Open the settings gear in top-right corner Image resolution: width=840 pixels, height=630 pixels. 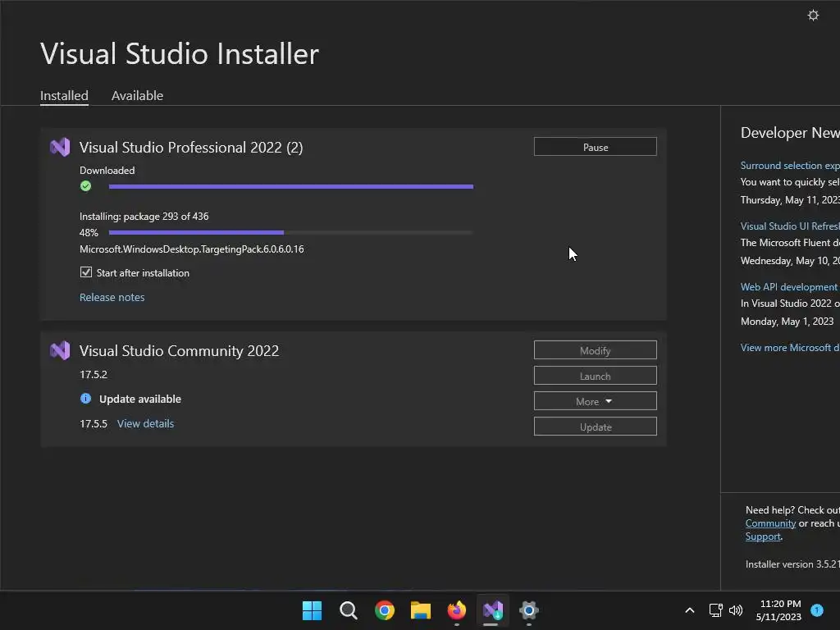click(x=813, y=15)
